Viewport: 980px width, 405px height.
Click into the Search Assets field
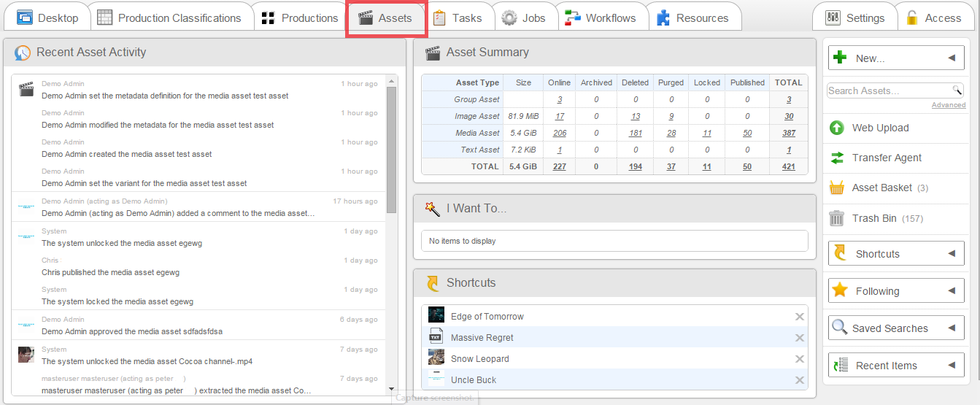click(887, 90)
